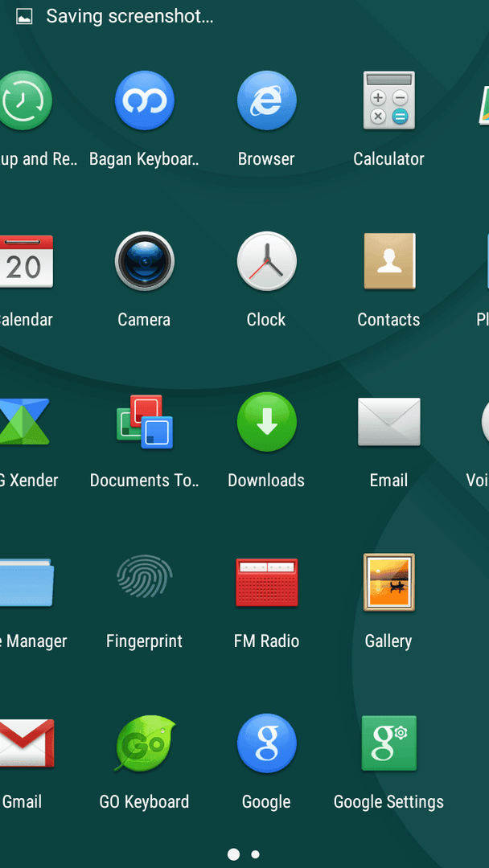489x868 pixels.
Task: Switch to the second app drawer page dot
Action: (x=255, y=854)
